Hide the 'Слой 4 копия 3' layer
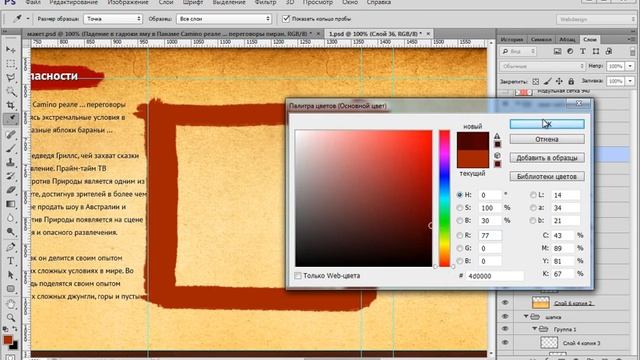Screen dimensions: 640x360 pos(505,343)
